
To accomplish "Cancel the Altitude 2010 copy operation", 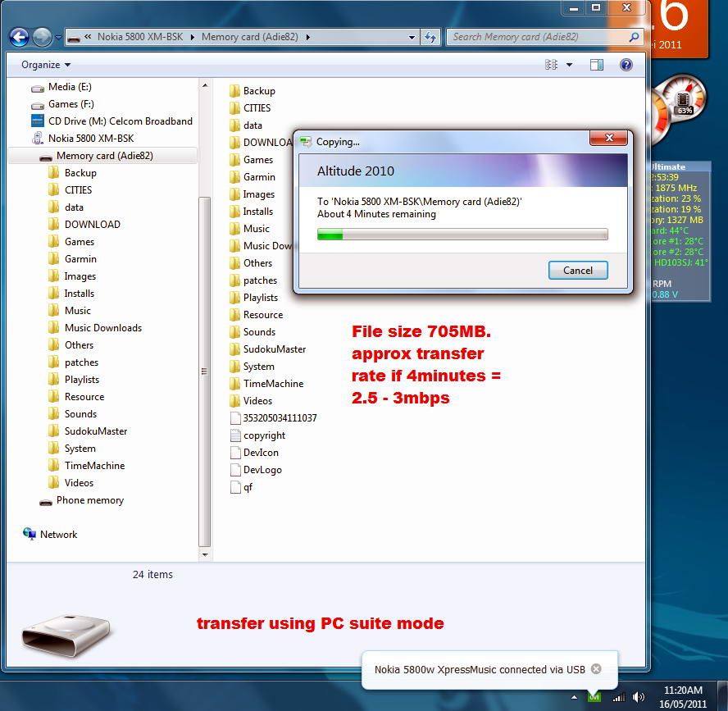I will (x=577, y=270).
